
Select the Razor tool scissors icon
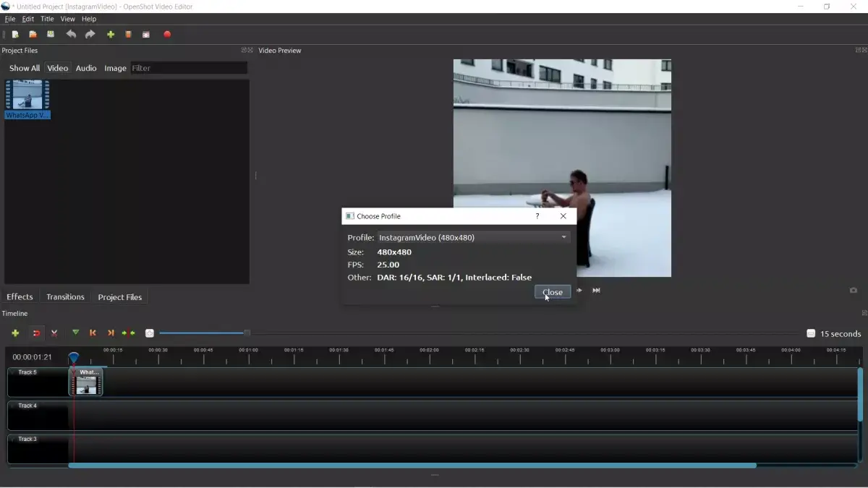point(54,333)
